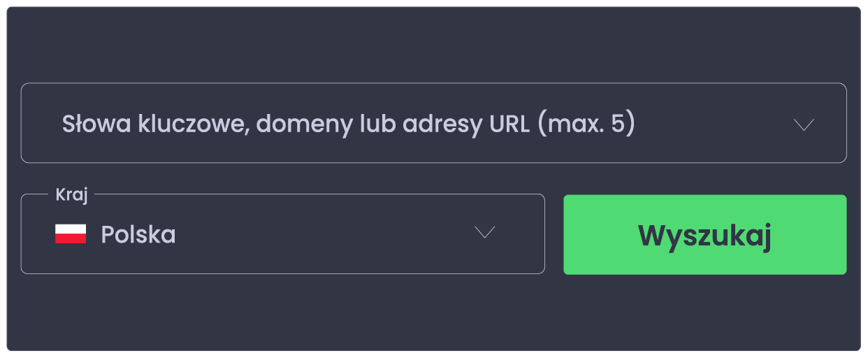The image size is (868, 358).
Task: Change the selected country from Polska
Action: point(282,234)
